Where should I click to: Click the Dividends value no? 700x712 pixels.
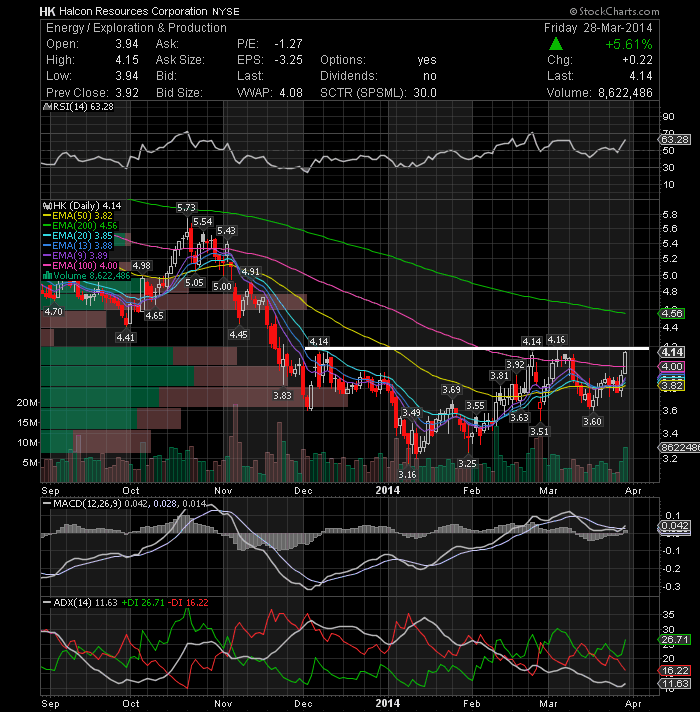pyautogui.click(x=429, y=76)
